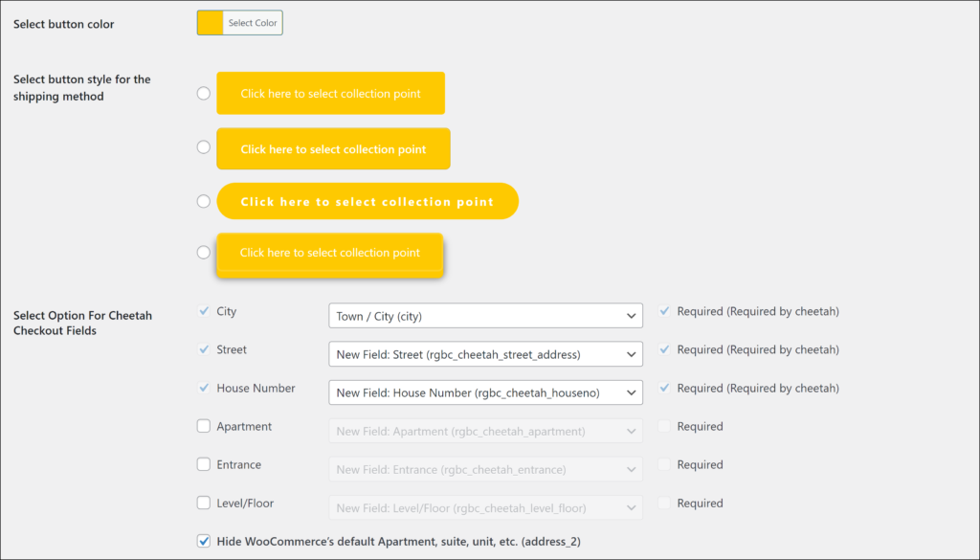Open the Town / City field dropdown

click(485, 316)
